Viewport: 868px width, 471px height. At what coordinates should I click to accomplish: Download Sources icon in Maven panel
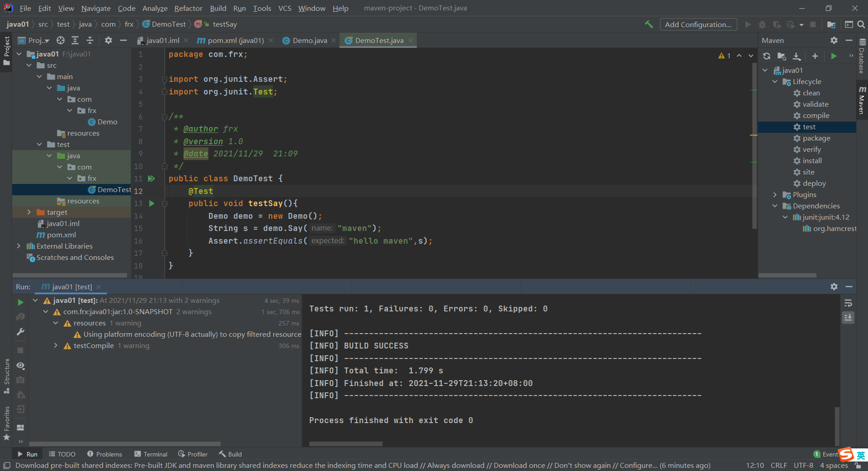797,56
